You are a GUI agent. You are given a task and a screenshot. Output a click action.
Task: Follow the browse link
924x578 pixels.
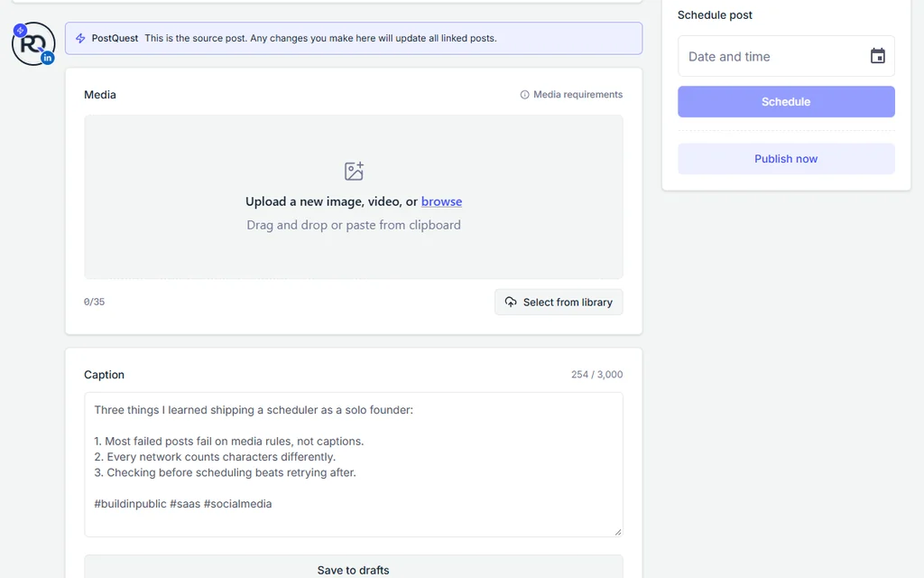441,201
